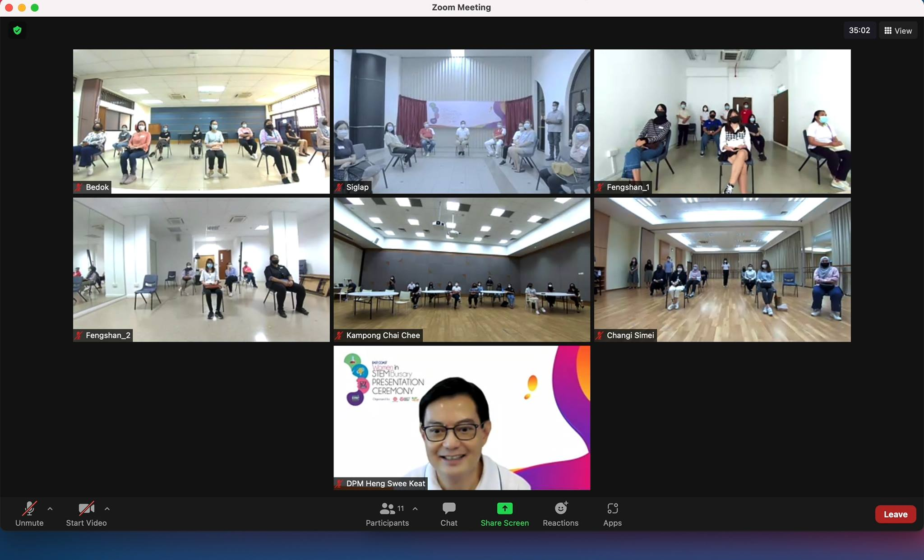Click the 35:02 meeting timer
This screenshot has height=560, width=924.
click(859, 30)
